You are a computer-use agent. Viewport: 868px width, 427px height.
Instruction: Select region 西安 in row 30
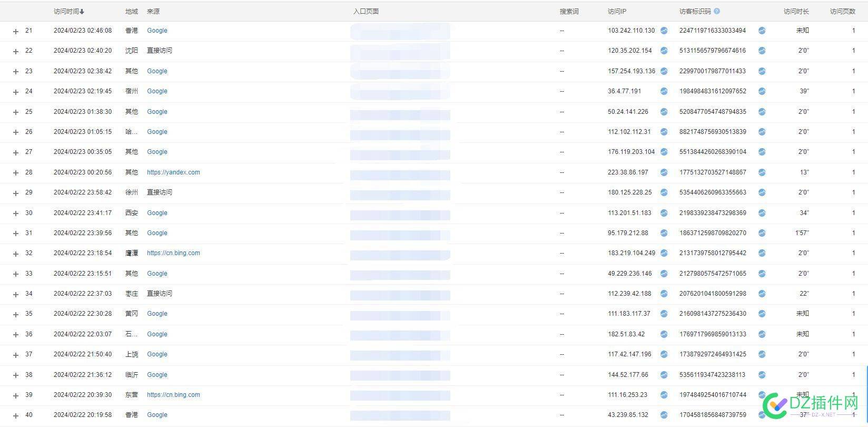tap(132, 213)
